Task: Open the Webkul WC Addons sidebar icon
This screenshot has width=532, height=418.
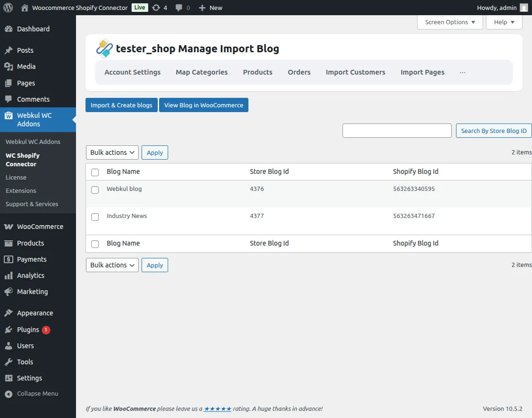Action: point(9,115)
